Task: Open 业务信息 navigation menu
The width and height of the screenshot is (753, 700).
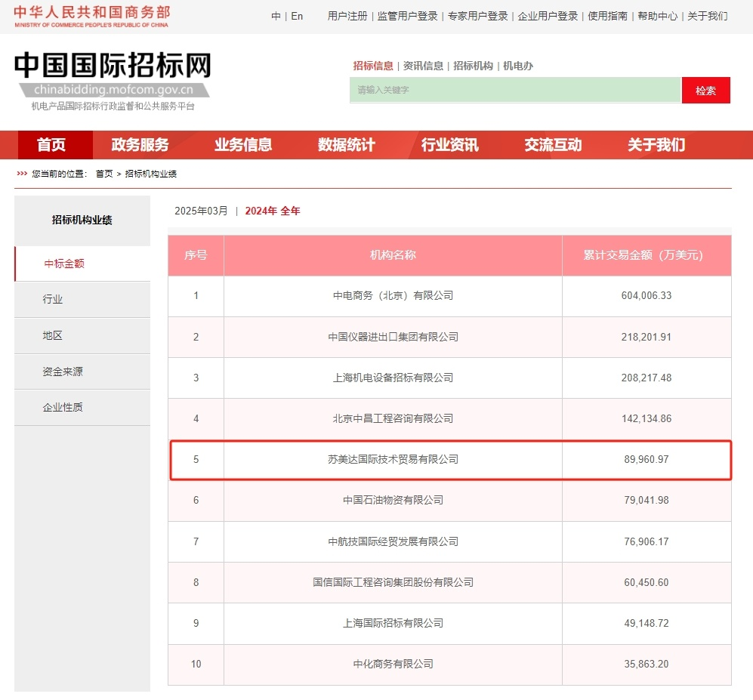Action: coord(243,144)
